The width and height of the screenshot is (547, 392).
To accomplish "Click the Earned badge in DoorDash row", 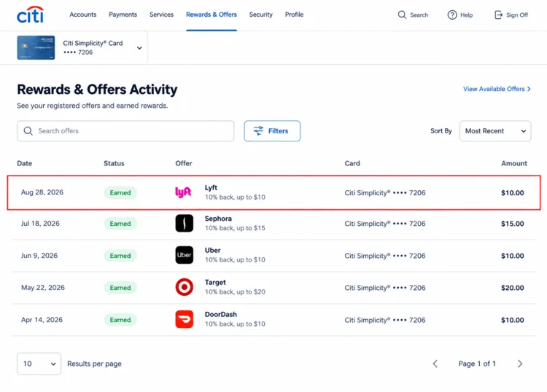I will [x=120, y=320].
